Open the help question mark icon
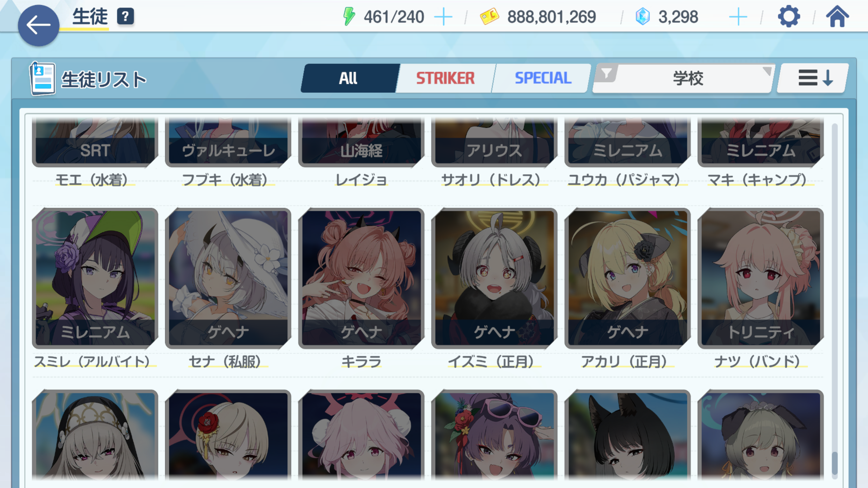 tap(125, 16)
